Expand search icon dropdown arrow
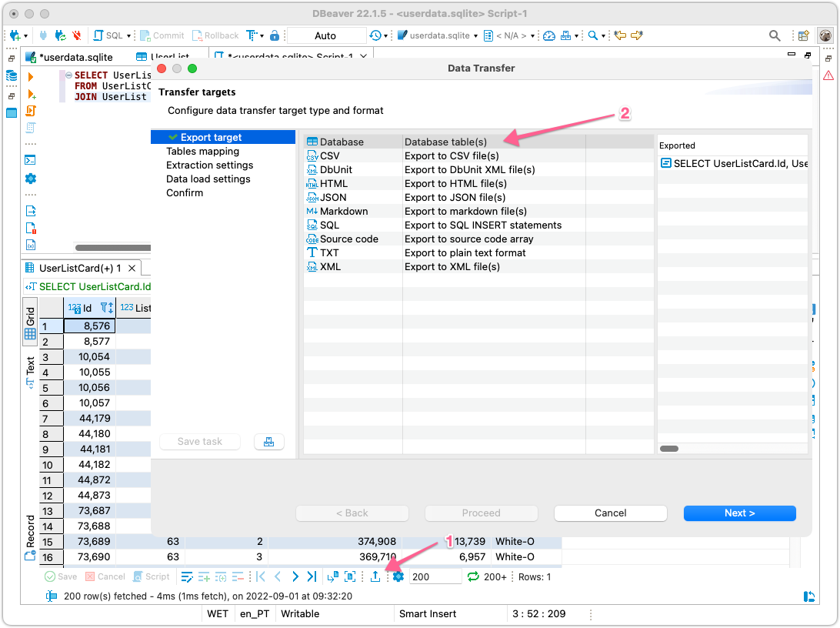This screenshot has height=628, width=840. [x=603, y=36]
